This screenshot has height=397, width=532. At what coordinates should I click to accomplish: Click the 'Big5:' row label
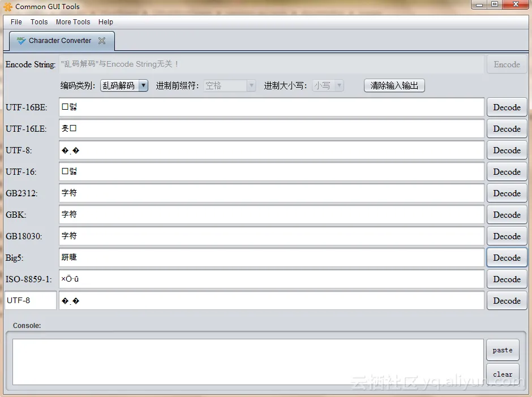click(14, 258)
